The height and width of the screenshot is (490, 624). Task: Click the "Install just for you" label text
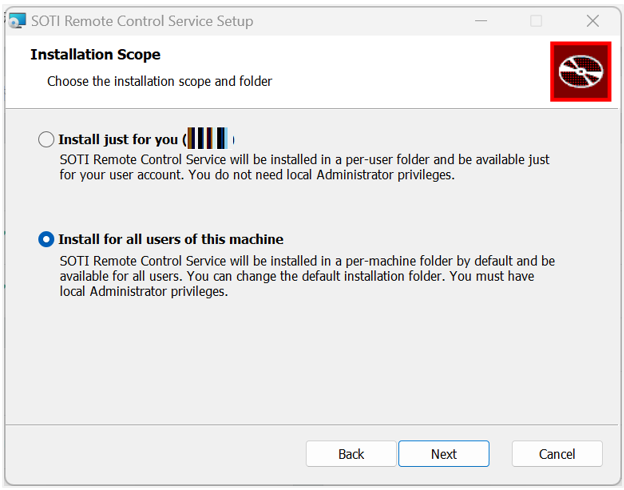point(118,140)
